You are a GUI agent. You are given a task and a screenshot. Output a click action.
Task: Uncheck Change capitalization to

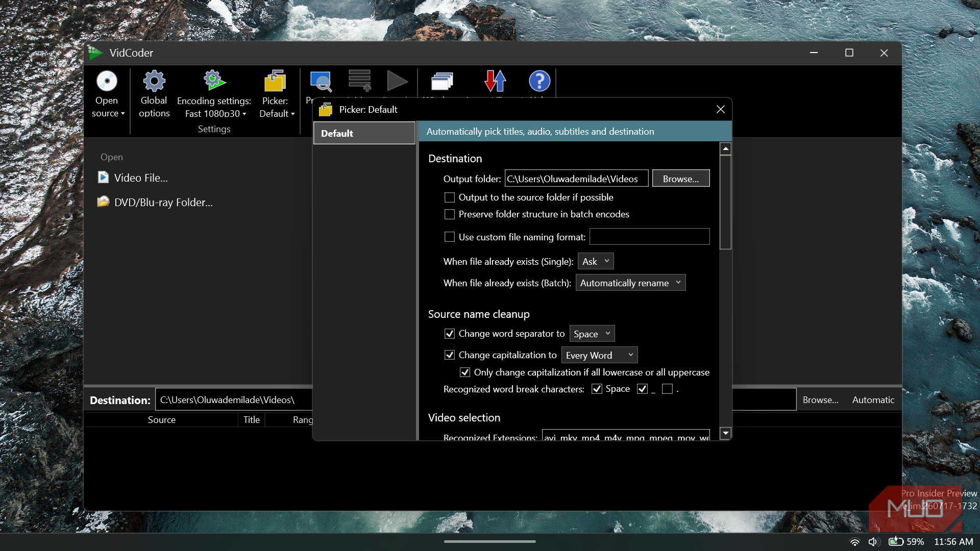click(x=450, y=355)
